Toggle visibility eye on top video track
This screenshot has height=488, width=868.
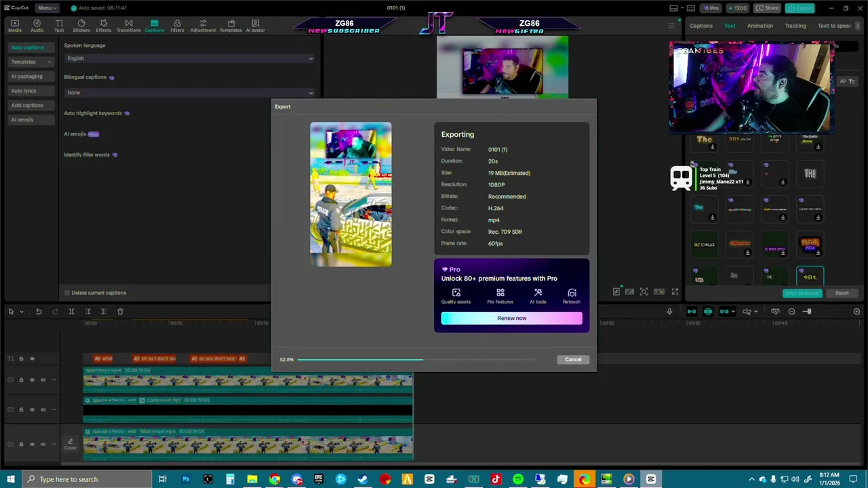[x=32, y=380]
